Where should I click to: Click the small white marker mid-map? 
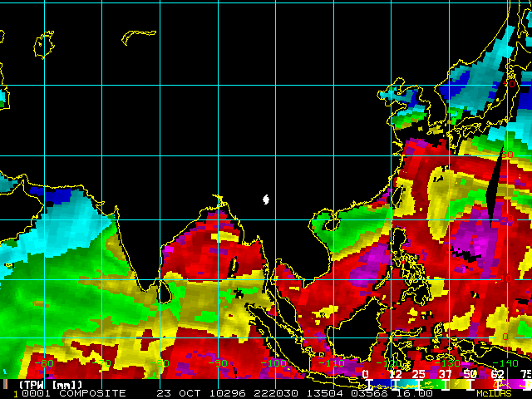coord(265,199)
